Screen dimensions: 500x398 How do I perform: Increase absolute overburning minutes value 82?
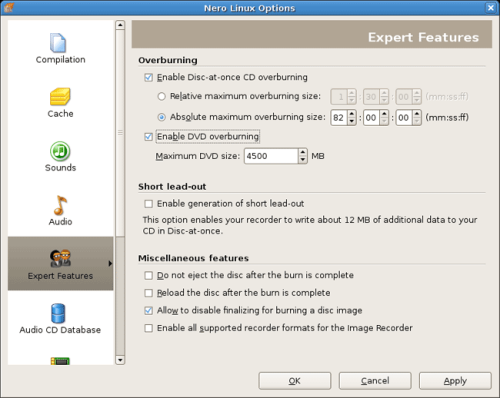[x=352, y=114]
